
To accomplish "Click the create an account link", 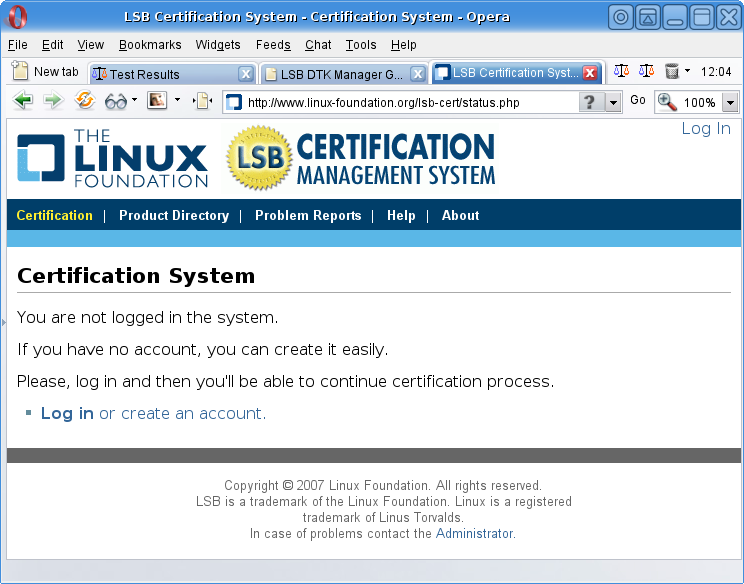I will (191, 414).
